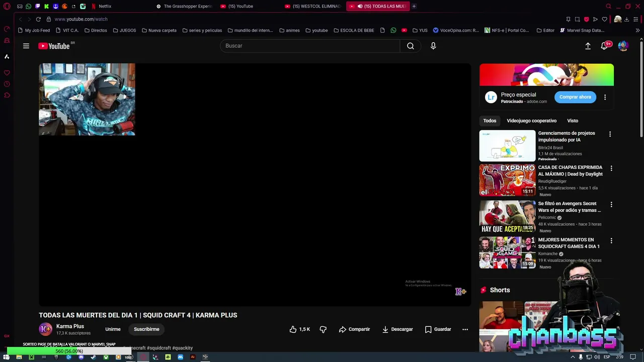
Task: Open the Nueva carpeta bookmark folder
Action: [x=159, y=30]
